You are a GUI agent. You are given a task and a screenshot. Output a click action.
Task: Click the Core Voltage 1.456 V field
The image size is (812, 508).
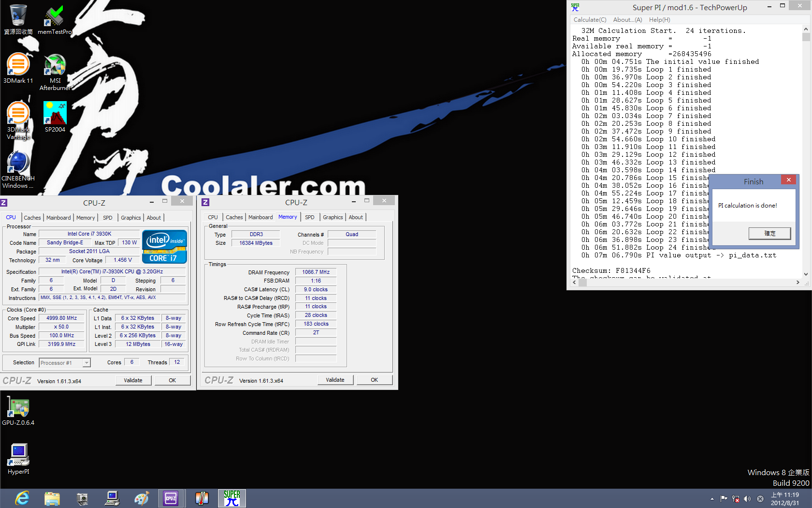coord(123,260)
